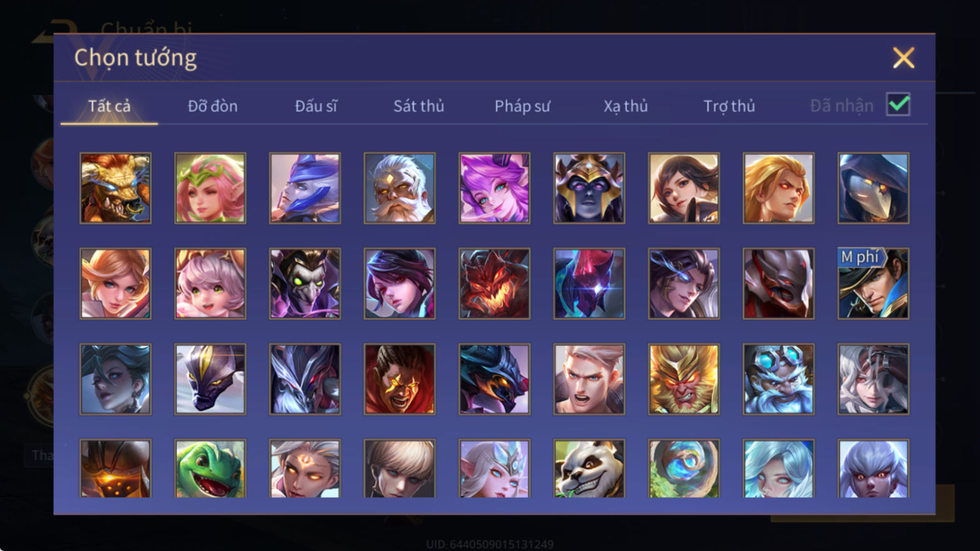This screenshot has width=980, height=551.
Task: Pick the pink-haired flower crown hero
Action: (x=210, y=188)
